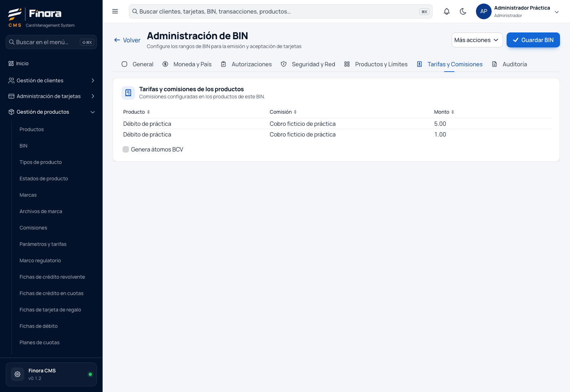
Task: Click the green status indicator dot
Action: point(90,374)
